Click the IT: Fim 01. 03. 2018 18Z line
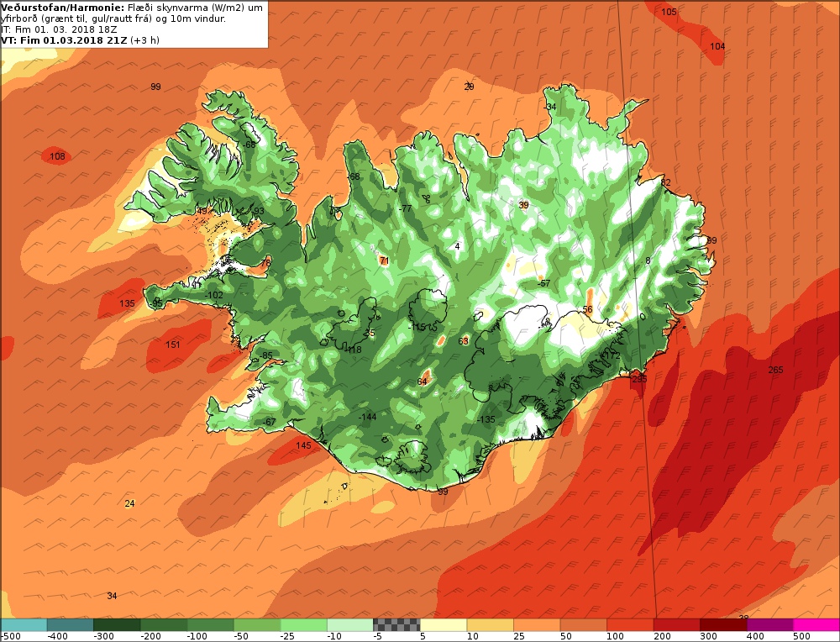 pos(59,29)
